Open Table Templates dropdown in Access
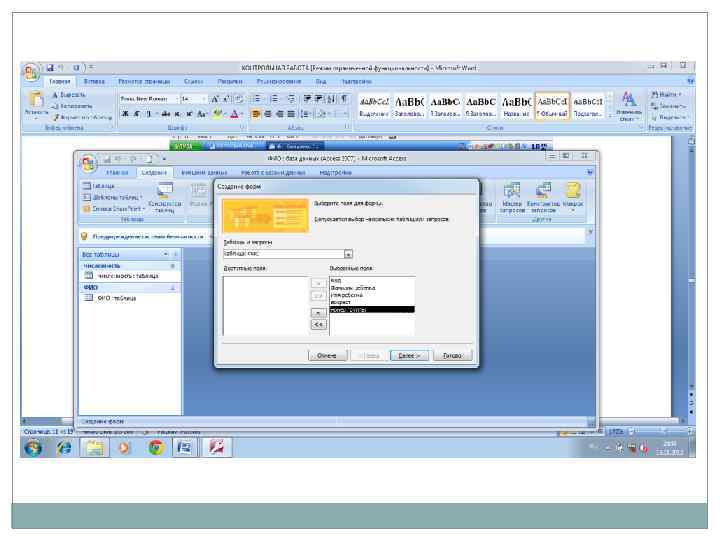 [113, 197]
